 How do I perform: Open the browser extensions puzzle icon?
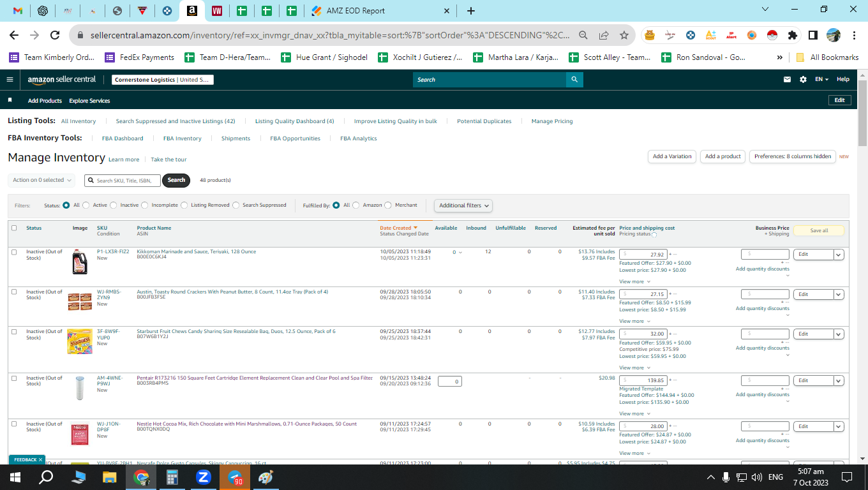793,35
